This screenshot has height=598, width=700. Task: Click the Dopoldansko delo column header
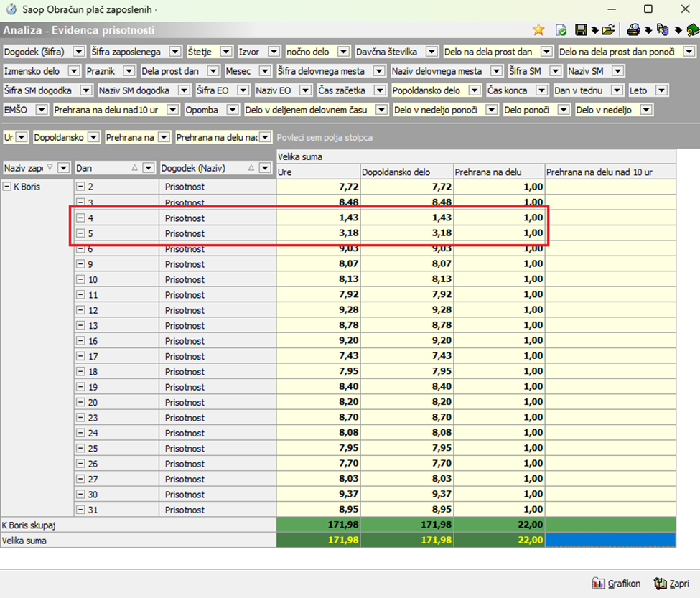tap(406, 172)
